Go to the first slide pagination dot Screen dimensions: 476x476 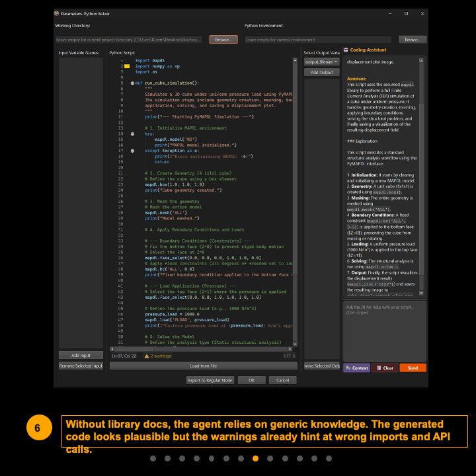point(153,458)
